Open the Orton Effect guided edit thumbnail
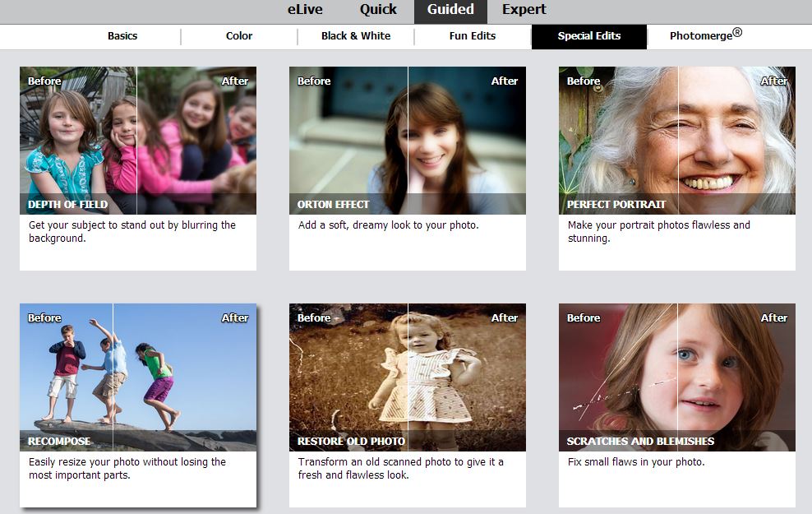Viewport: 812px width, 514px height. point(408,141)
